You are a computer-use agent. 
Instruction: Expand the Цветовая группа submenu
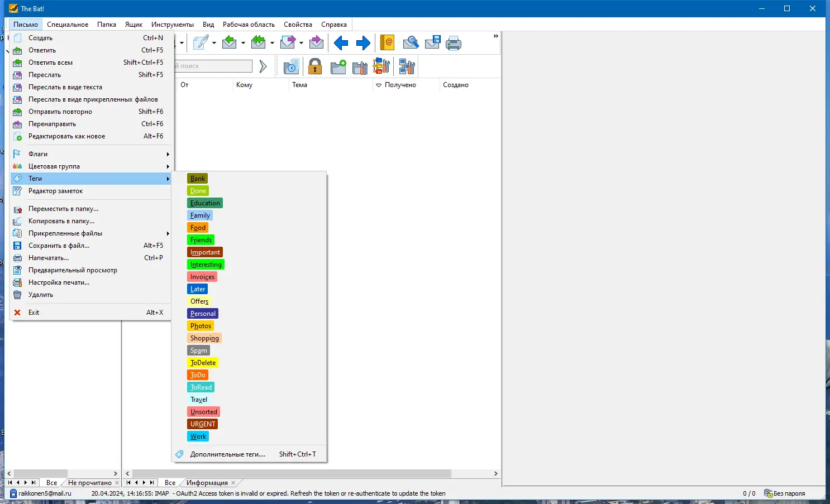tap(91, 166)
